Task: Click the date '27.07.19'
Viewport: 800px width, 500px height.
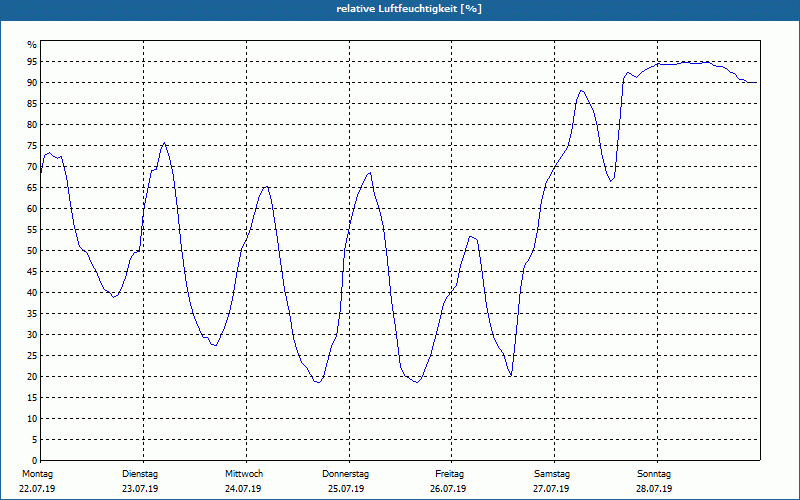Action: (x=551, y=489)
